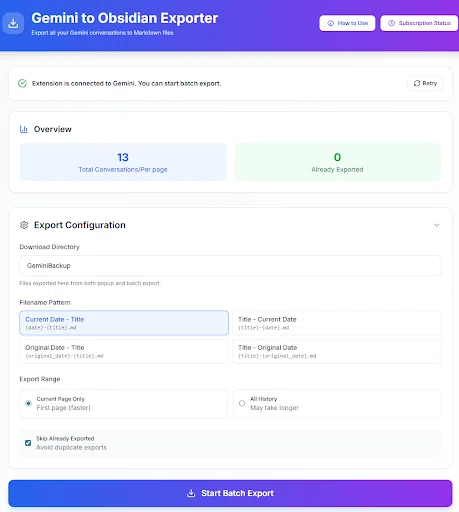Toggle Skip Already Exported checkbox
Viewport: 459px width, 512px height.
point(28,443)
